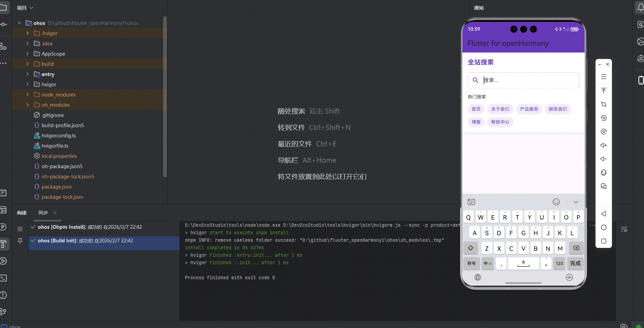Tap the 帮助中心 hot search chip

500,122
